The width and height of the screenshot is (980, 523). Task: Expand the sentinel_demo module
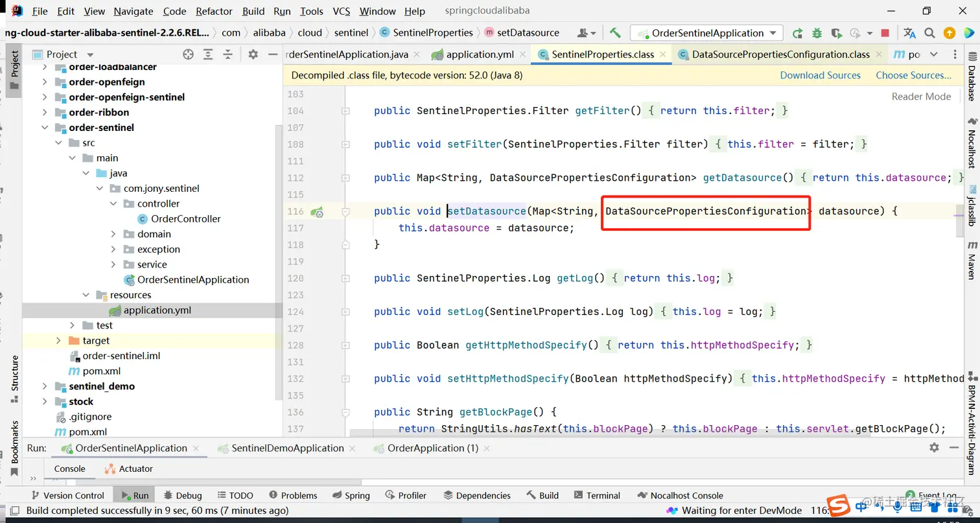click(45, 386)
